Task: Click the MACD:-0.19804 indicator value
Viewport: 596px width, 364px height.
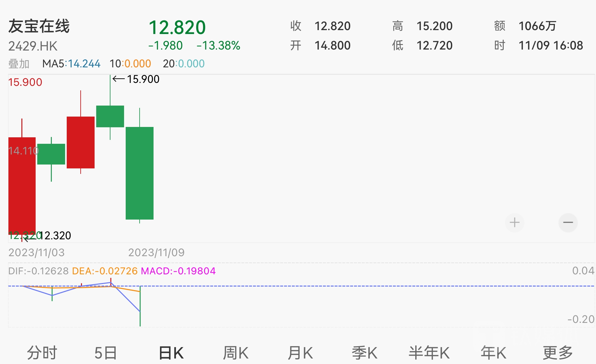Action: click(178, 271)
